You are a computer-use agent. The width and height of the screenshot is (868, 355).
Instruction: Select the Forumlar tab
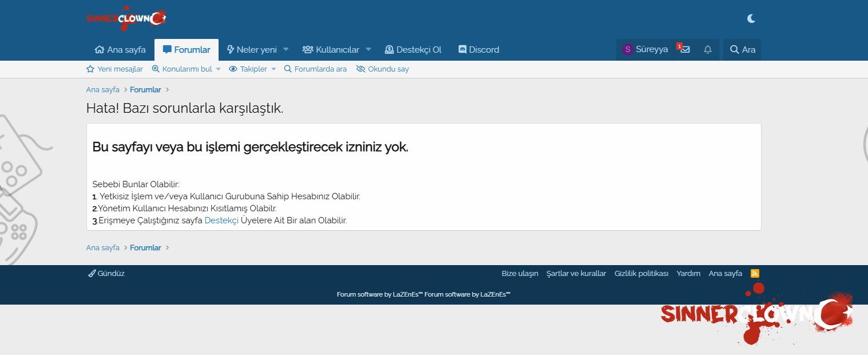(187, 50)
